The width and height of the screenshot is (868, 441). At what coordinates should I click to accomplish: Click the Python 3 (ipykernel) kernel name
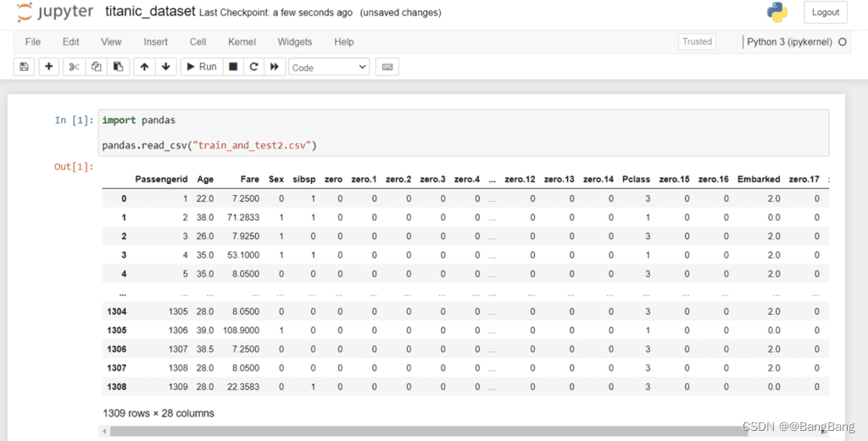(x=789, y=42)
